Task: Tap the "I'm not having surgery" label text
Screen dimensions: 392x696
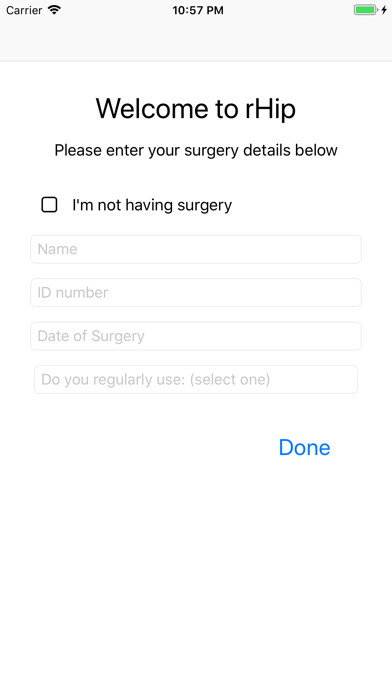Action: pos(152,205)
